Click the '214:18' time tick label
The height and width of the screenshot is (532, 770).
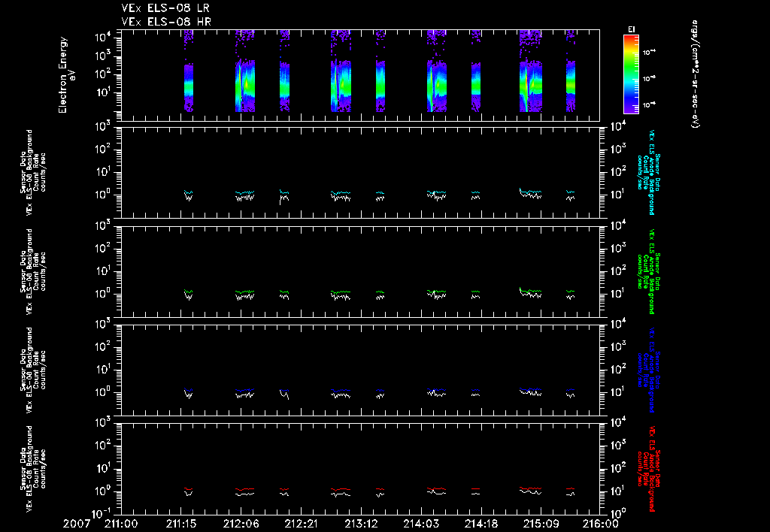(x=480, y=524)
